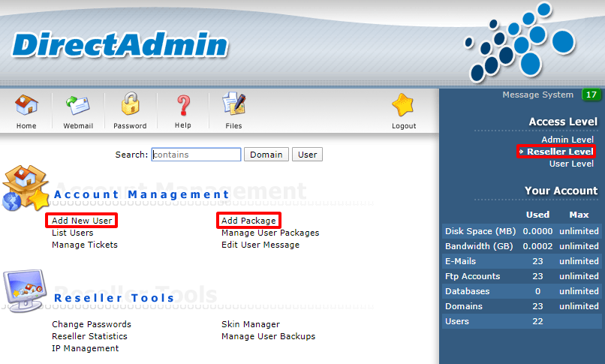Screen dimensions: 605x364
Task: Click the Used column header
Action: pyautogui.click(x=537, y=215)
